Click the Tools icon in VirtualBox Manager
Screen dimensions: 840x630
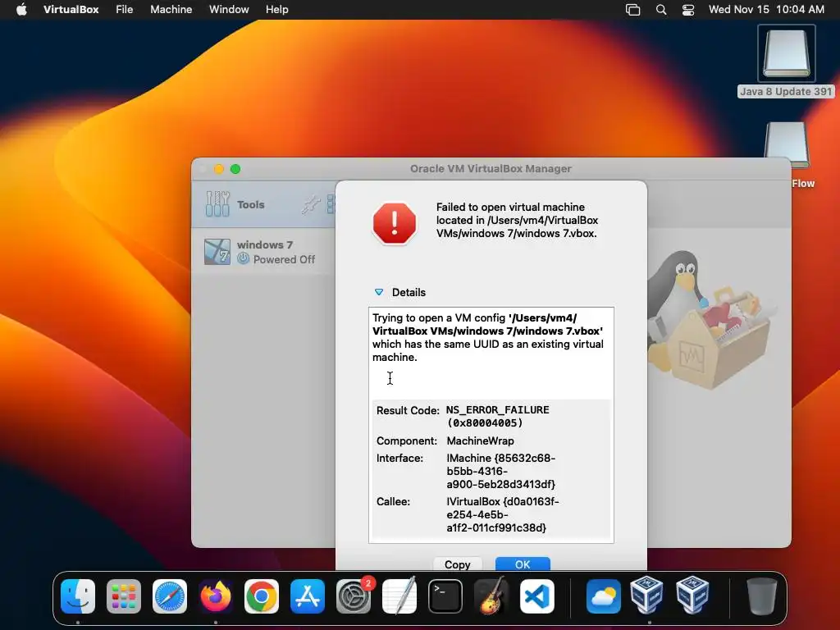click(x=217, y=204)
